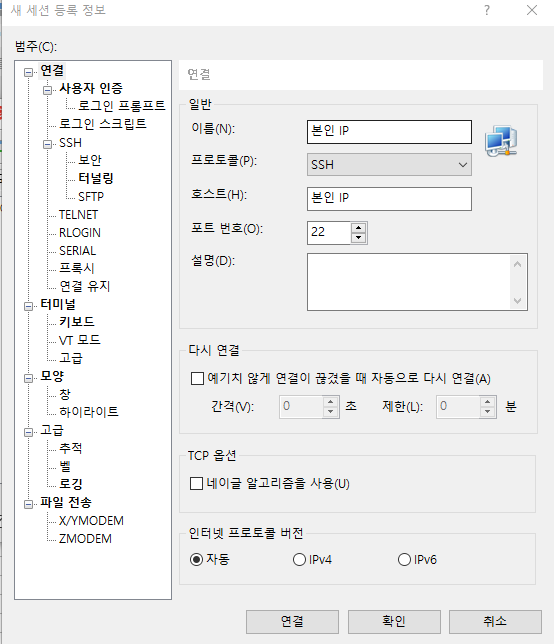The width and height of the screenshot is (554, 644).
Task: Select 하이라이트 tree item
Action: [x=89, y=412]
